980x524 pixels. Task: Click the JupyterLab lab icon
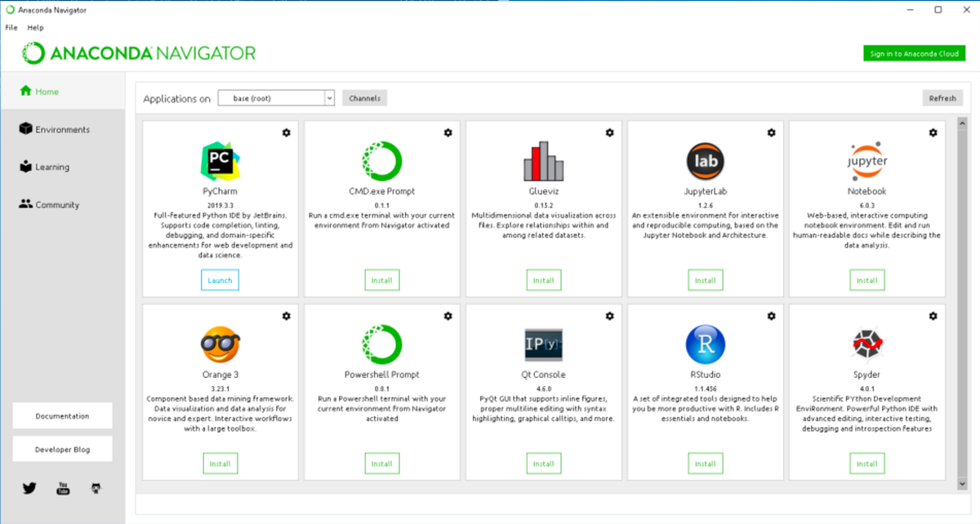705,161
